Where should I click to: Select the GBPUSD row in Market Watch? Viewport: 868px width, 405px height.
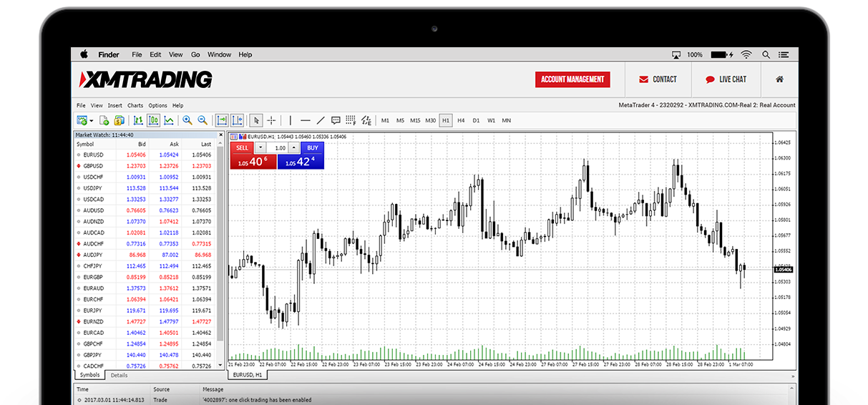tap(145, 166)
